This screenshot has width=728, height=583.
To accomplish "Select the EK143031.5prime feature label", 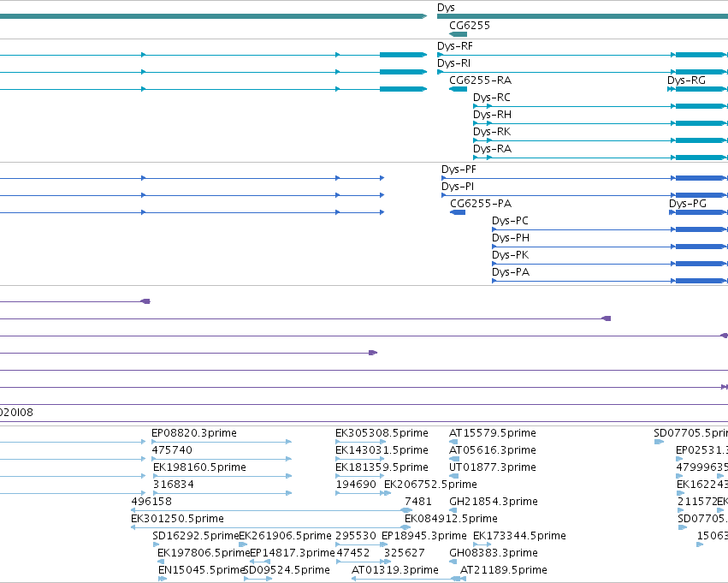I will click(382, 450).
